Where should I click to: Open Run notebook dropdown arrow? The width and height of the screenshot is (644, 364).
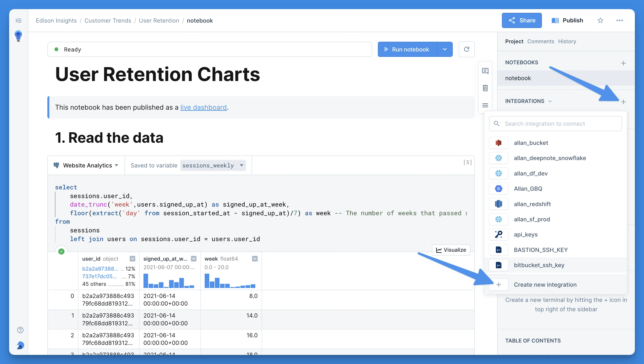445,49
